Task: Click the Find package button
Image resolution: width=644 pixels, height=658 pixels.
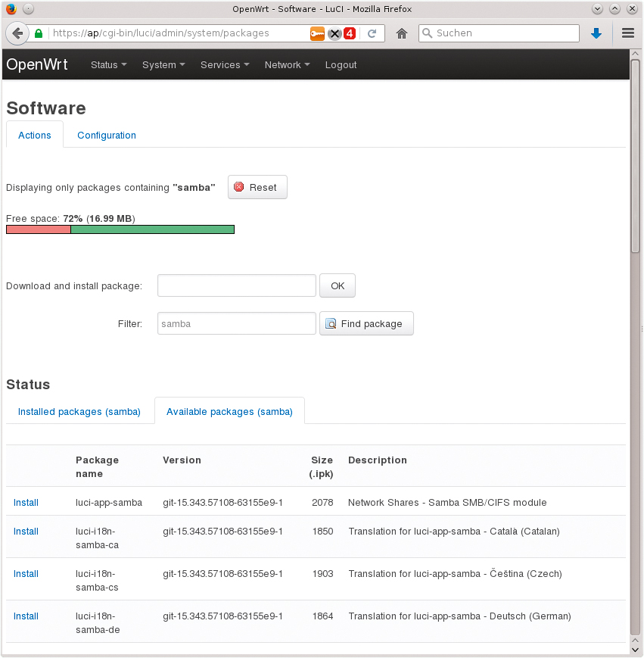Action: [366, 324]
